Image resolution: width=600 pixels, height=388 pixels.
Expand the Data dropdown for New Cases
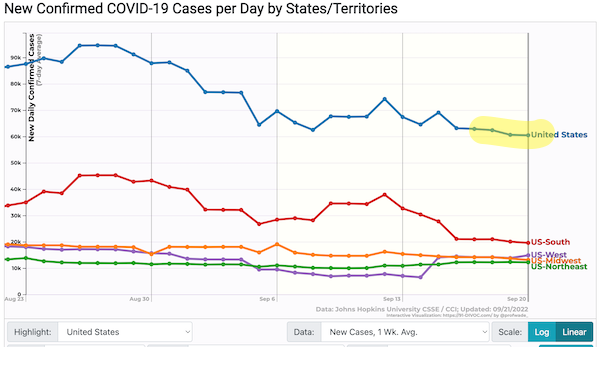(405, 332)
